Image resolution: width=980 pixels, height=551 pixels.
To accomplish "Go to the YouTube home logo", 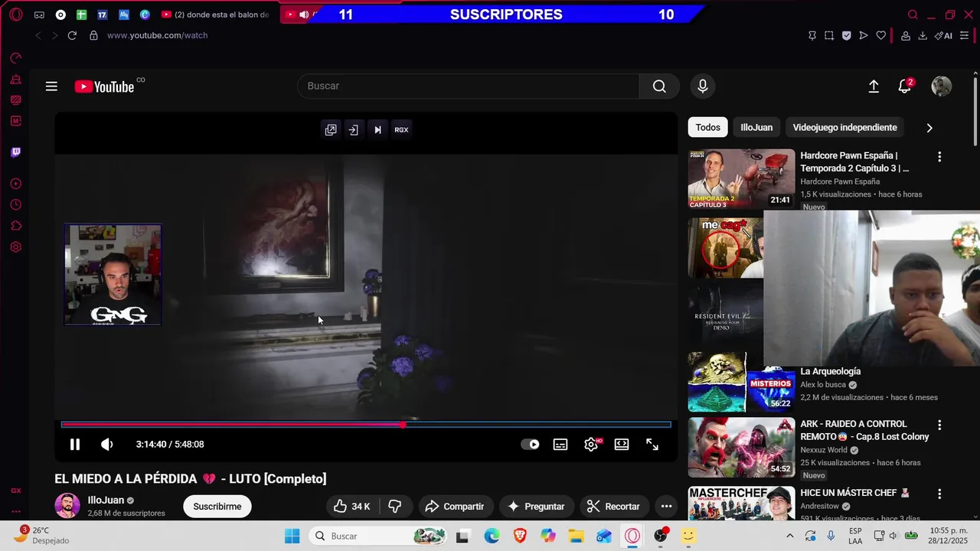I will tap(105, 86).
